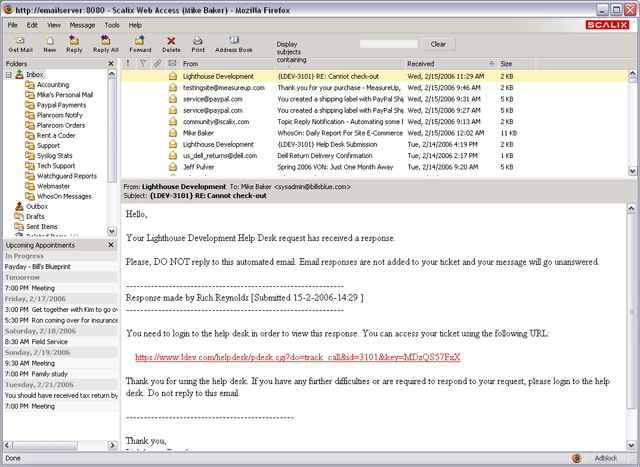Open the File menu

click(x=13, y=25)
